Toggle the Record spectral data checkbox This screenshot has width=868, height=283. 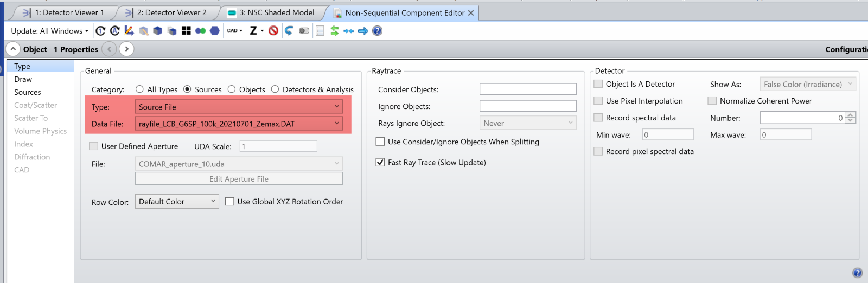click(598, 118)
